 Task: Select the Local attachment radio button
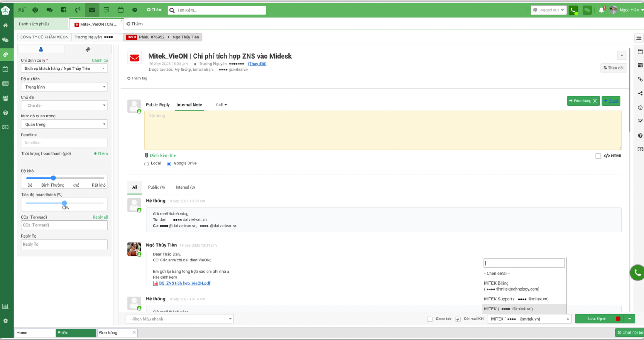147,164
